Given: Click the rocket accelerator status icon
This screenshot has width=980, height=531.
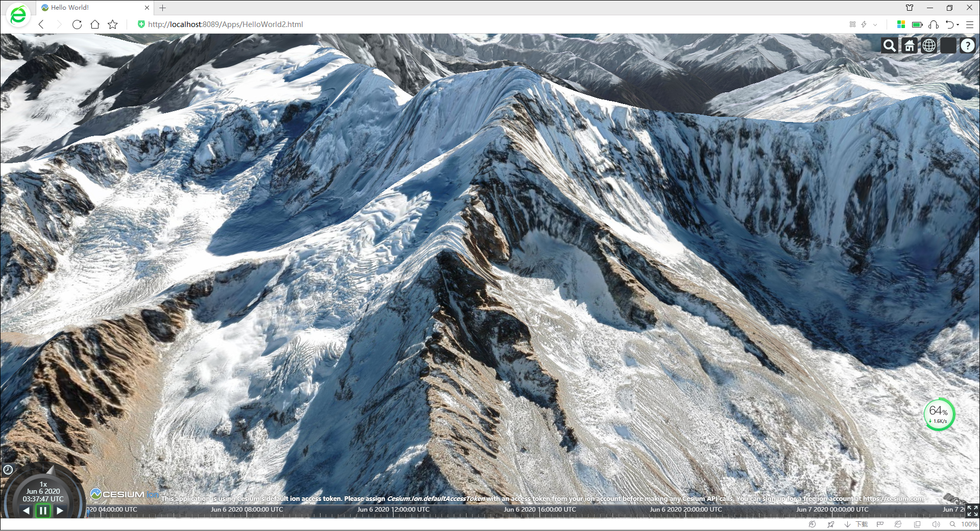Looking at the screenshot, I should pyautogui.click(x=830, y=524).
